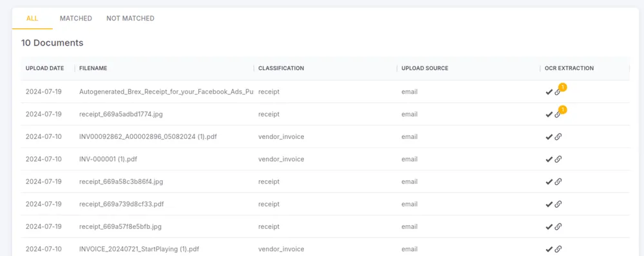This screenshot has height=256, width=644.
Task: Select filename INV00092862_A00002896_05082024 (1).pdf
Action: (x=148, y=137)
